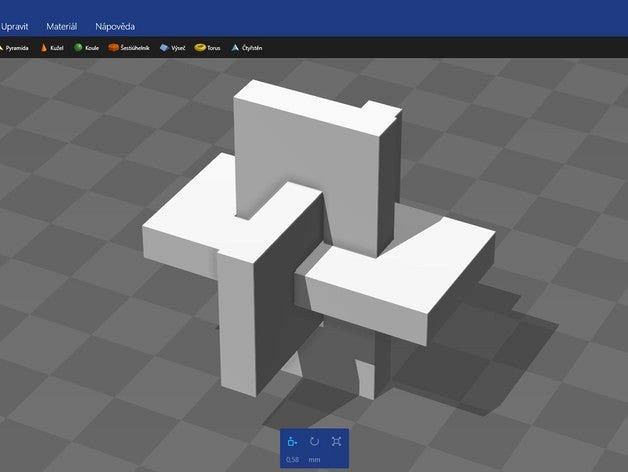Add a Torus shape

point(208,47)
